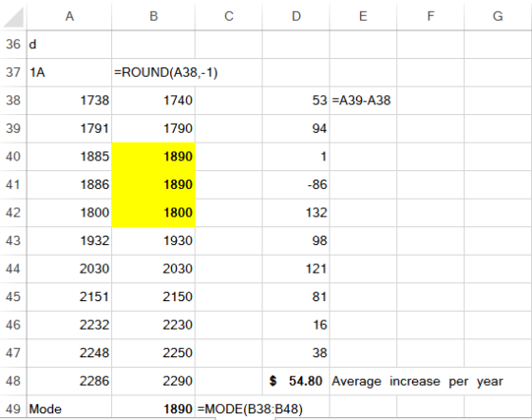Select the $ 54.80 average cell

295,381
